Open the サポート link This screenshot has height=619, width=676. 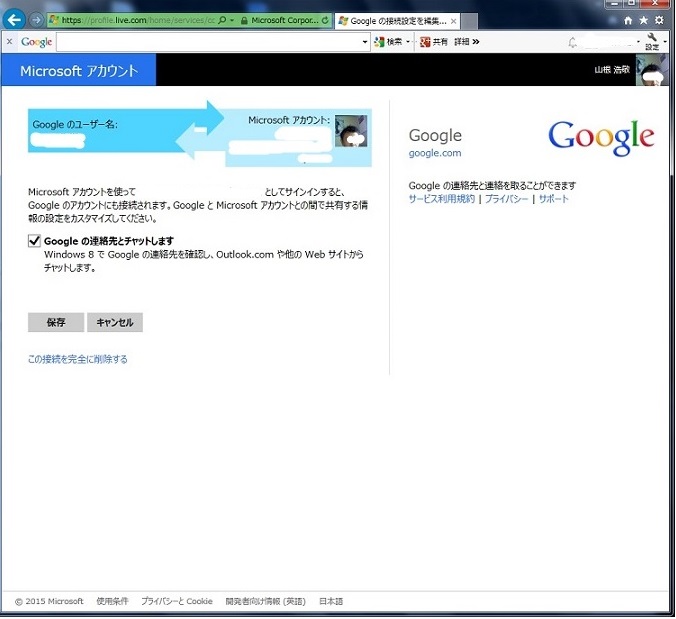[554, 199]
